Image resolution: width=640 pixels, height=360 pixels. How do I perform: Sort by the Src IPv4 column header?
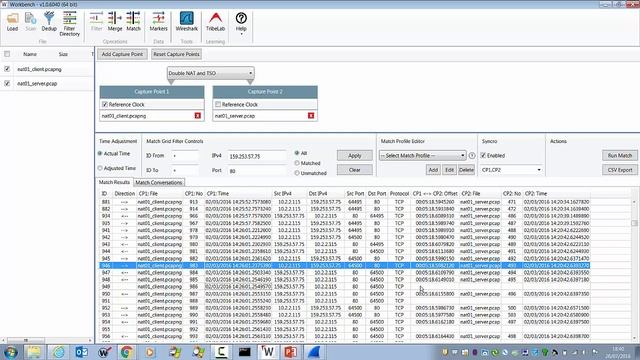(289, 193)
